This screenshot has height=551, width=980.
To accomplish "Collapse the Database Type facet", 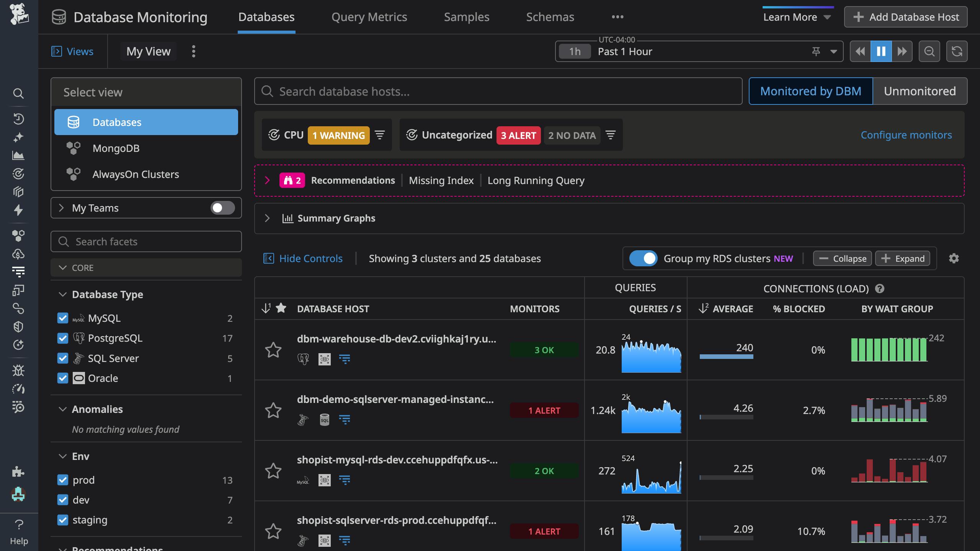I will (x=63, y=294).
